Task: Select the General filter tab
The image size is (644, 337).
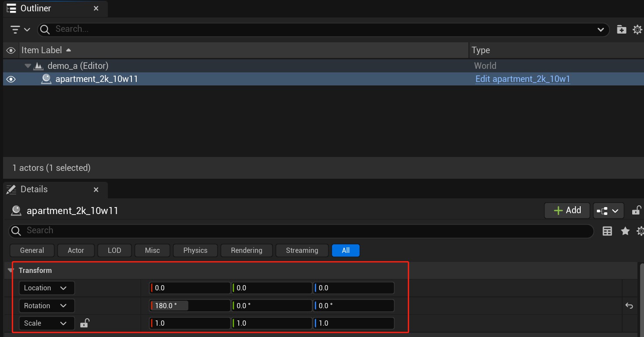Action: click(x=32, y=250)
